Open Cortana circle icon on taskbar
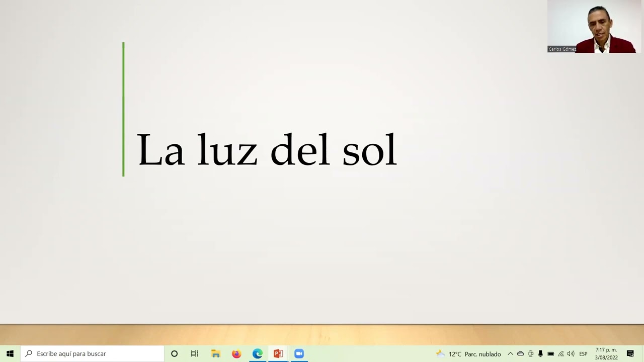This screenshot has width=644, height=362. (x=174, y=353)
